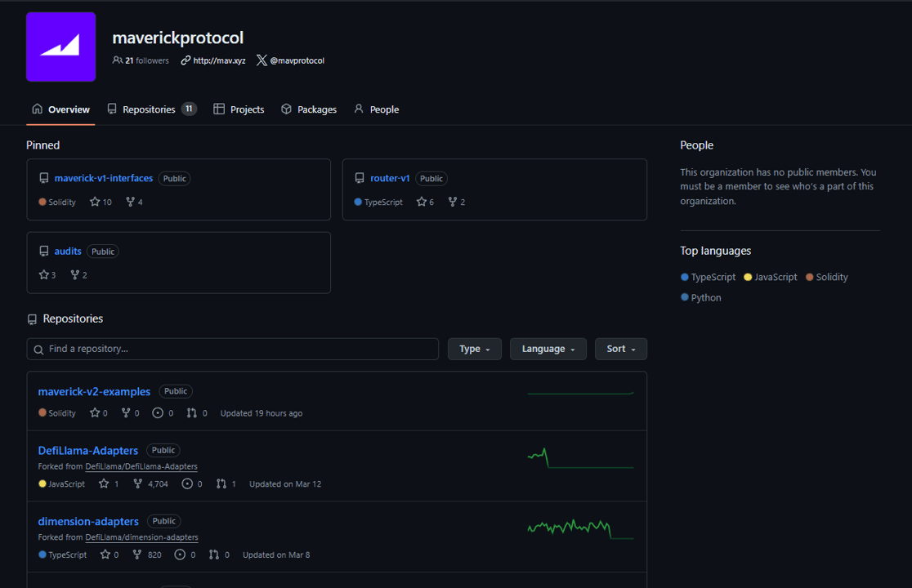View the 4 forks of maverick-v1-interfaces
912x588 pixels.
[x=134, y=202]
